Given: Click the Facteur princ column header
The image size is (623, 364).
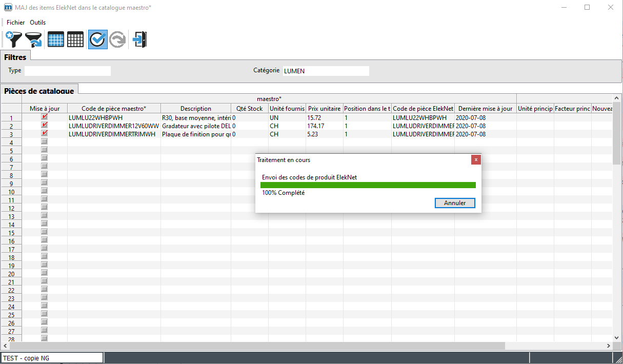Looking at the screenshot, I should click(x=573, y=109).
